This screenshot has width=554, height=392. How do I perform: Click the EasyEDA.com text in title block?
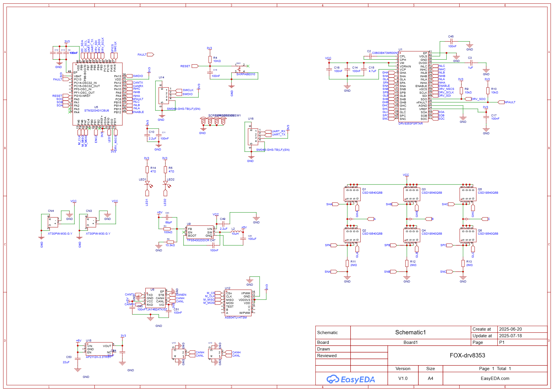495,378
